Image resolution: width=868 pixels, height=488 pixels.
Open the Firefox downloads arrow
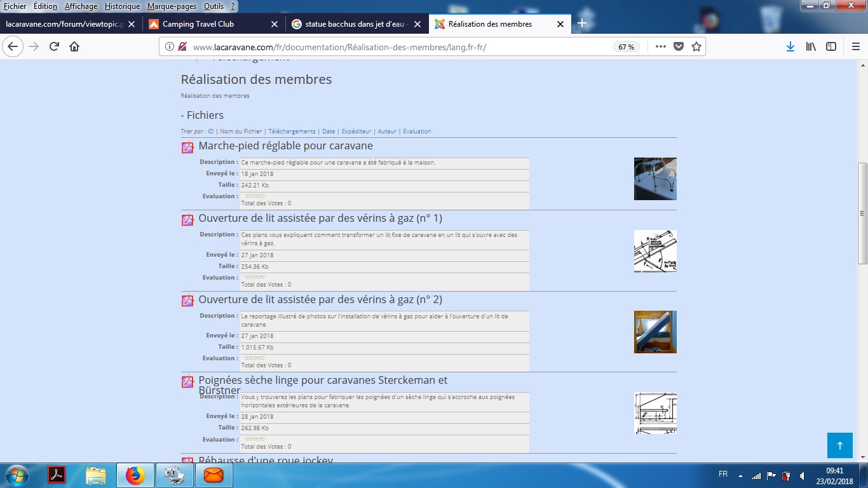[790, 46]
